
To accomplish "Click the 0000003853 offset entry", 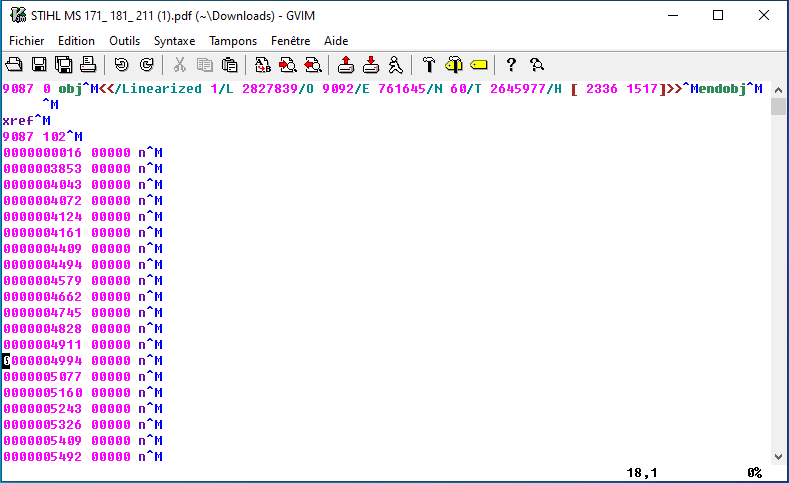I will (x=42, y=169).
